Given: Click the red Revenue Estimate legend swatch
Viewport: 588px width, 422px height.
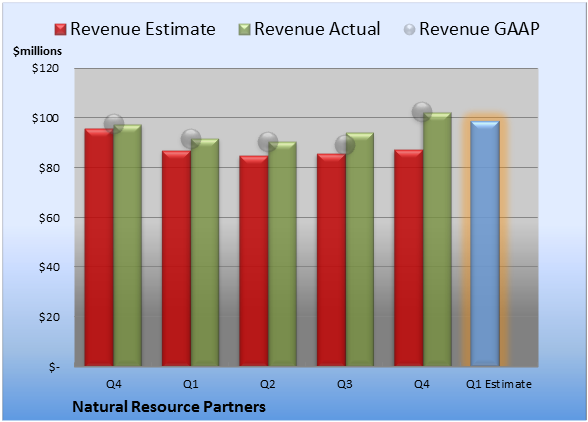Looking at the screenshot, I should point(60,29).
